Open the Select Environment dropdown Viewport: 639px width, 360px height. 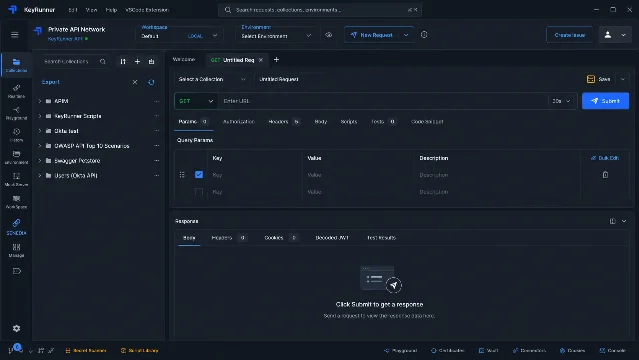276,36
